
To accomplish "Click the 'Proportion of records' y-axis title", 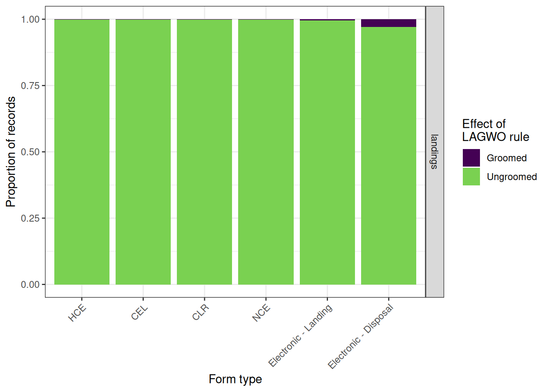I will pos(11,152).
